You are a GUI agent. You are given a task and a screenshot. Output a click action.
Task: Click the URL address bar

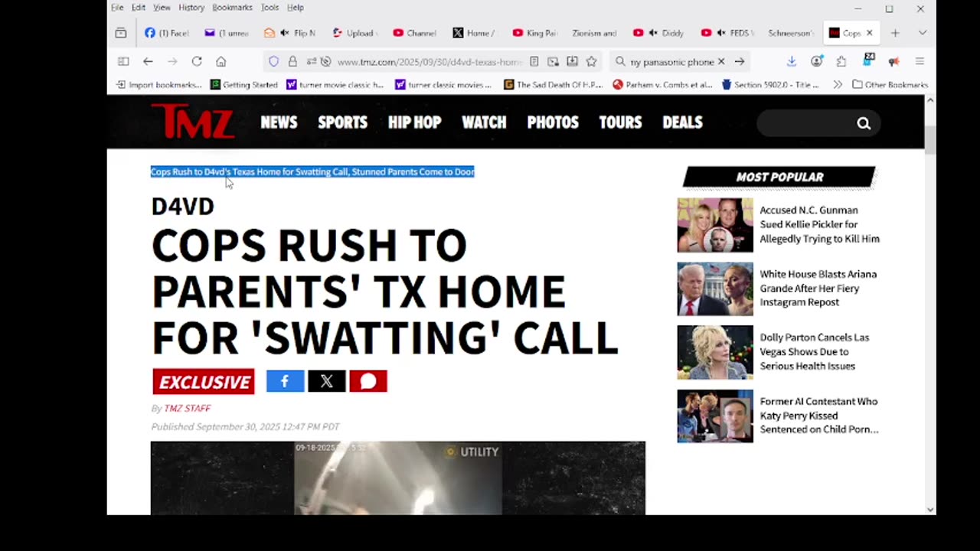[429, 61]
